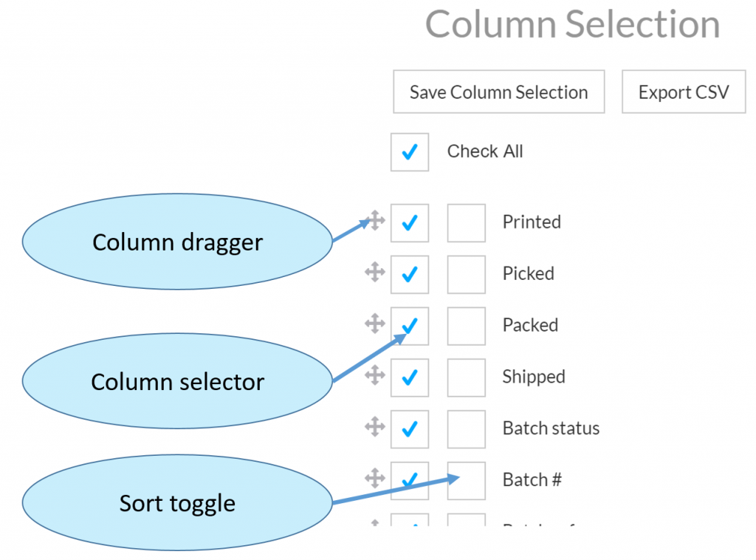Screen dimensions: 756x560
Task: Deselect the Shipped column checkbox
Action: [410, 378]
